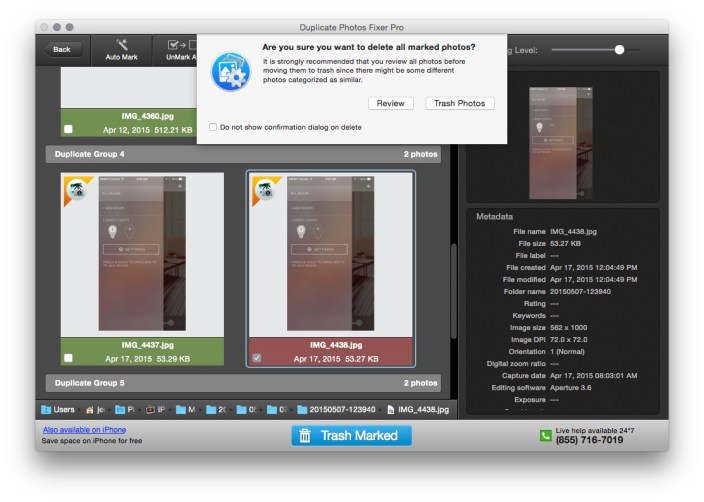704x502 pixels.
Task: Uncheck the IMG_4438.jpg mark checkbox
Action: coord(260,357)
